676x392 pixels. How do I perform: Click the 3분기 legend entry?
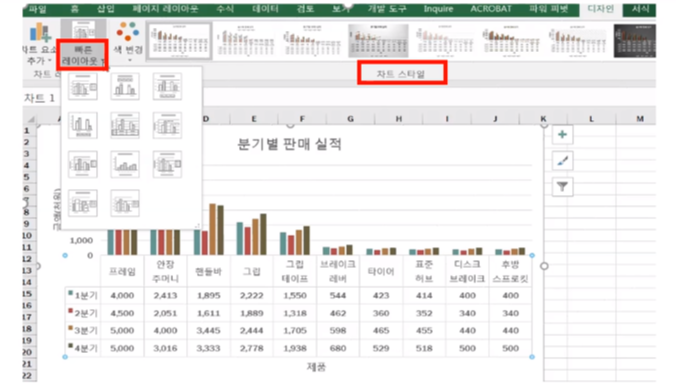tap(83, 330)
